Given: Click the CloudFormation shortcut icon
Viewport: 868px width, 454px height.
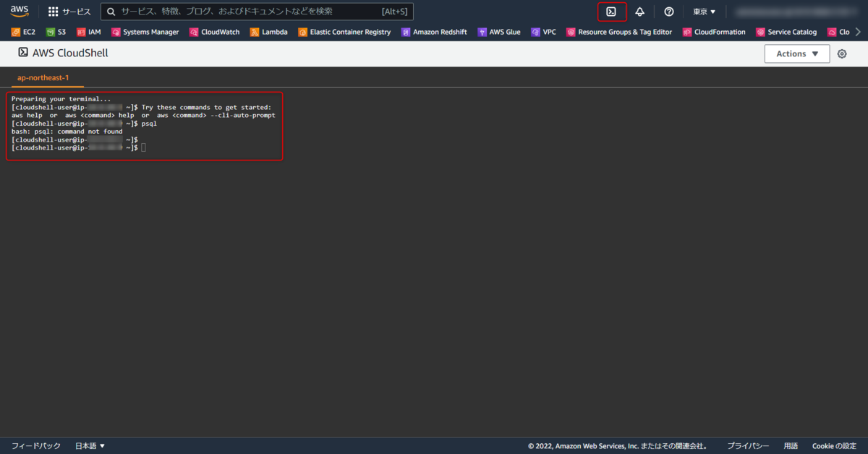Looking at the screenshot, I should click(687, 32).
